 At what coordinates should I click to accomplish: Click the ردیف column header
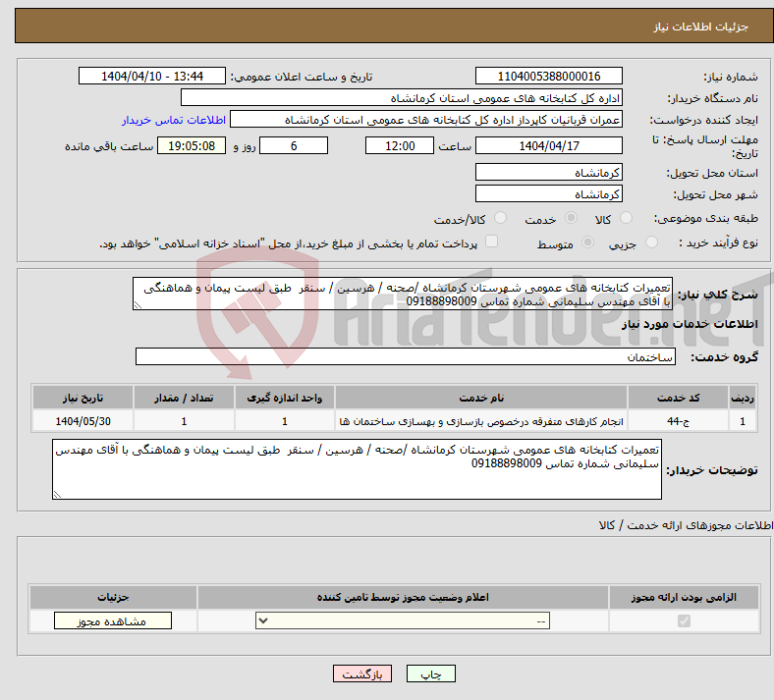point(743,398)
